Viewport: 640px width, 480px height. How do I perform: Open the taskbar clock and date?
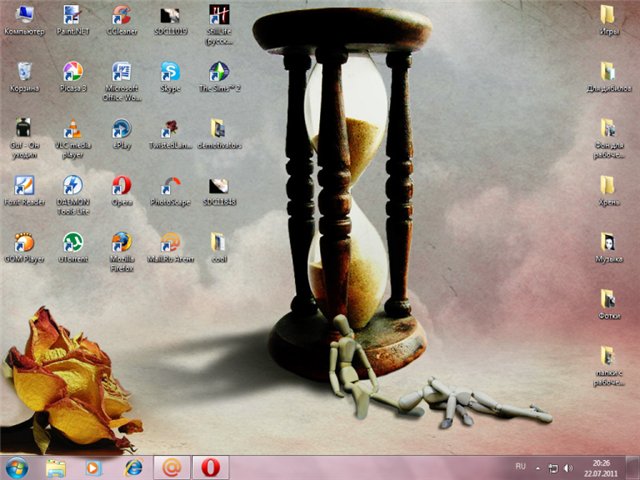point(601,467)
